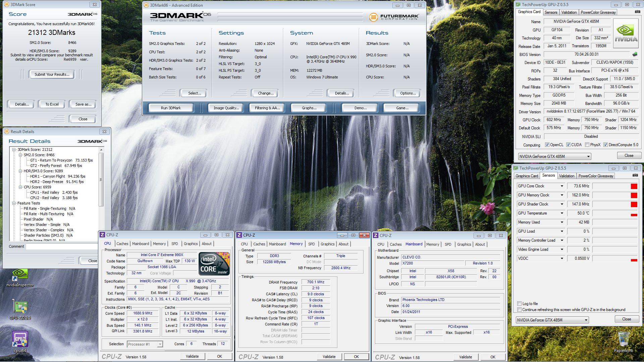This screenshot has width=644, height=362.
Task: Enable Log to file checkbox
Action: coord(519,304)
